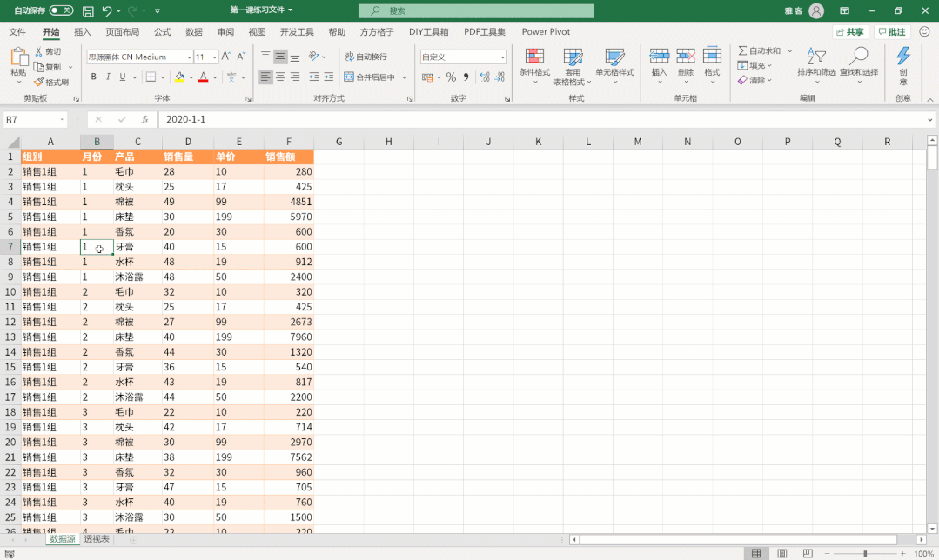Click zoom in plus button
Screen dimensions: 939x560
903,553
